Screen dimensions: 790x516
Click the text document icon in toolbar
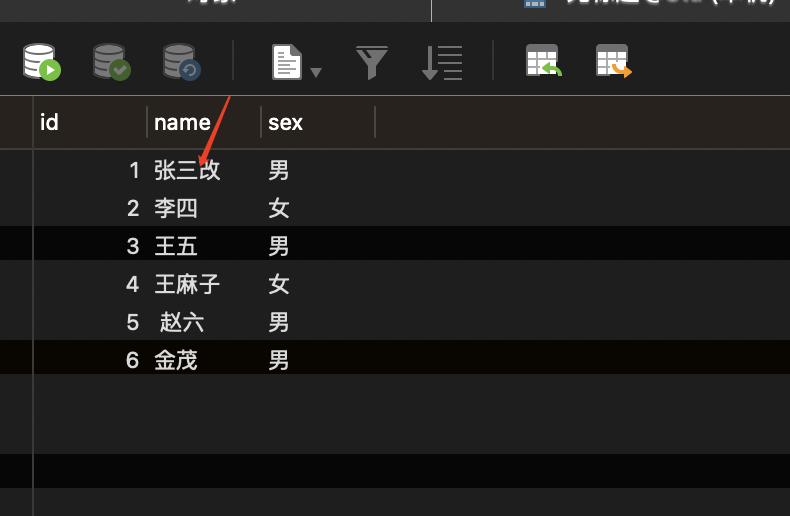pos(287,62)
